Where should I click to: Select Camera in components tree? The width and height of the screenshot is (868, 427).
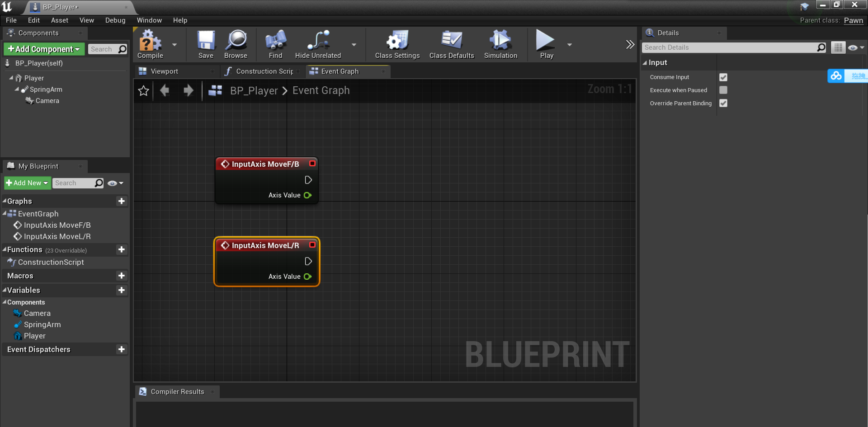[x=47, y=101]
